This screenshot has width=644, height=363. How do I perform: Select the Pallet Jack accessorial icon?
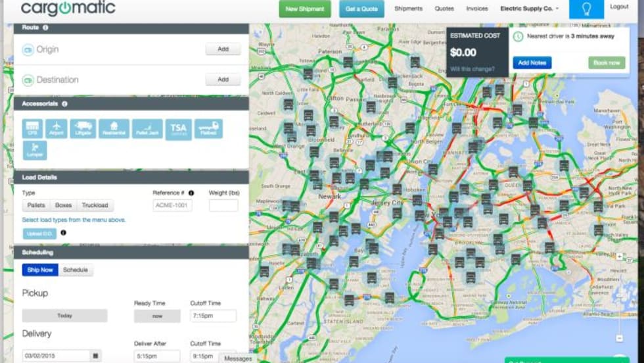147,128
